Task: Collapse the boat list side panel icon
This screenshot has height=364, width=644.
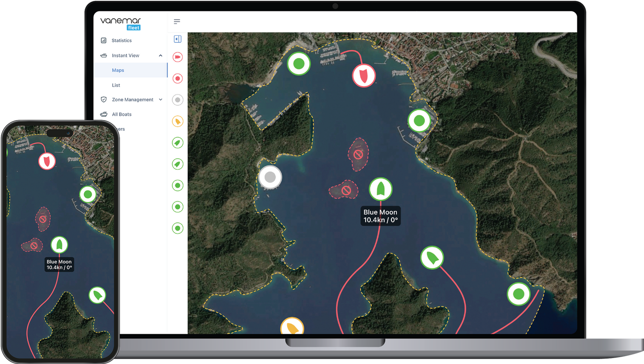Action: pyautogui.click(x=178, y=39)
